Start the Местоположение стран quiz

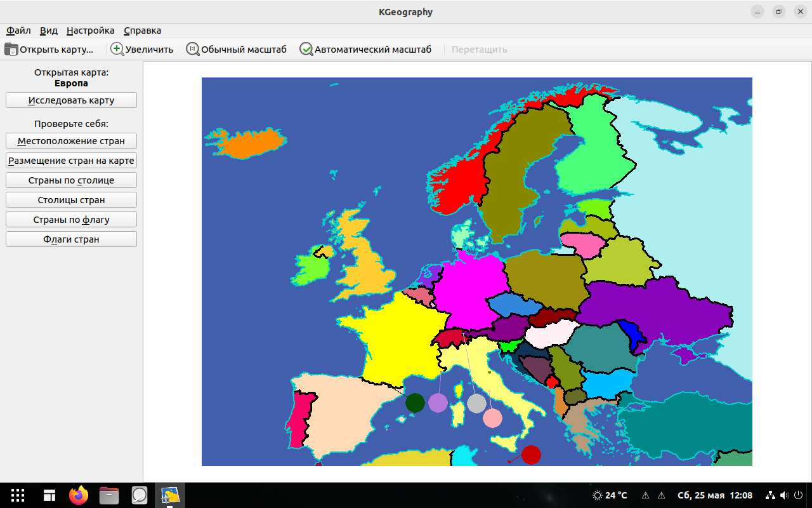click(x=71, y=141)
